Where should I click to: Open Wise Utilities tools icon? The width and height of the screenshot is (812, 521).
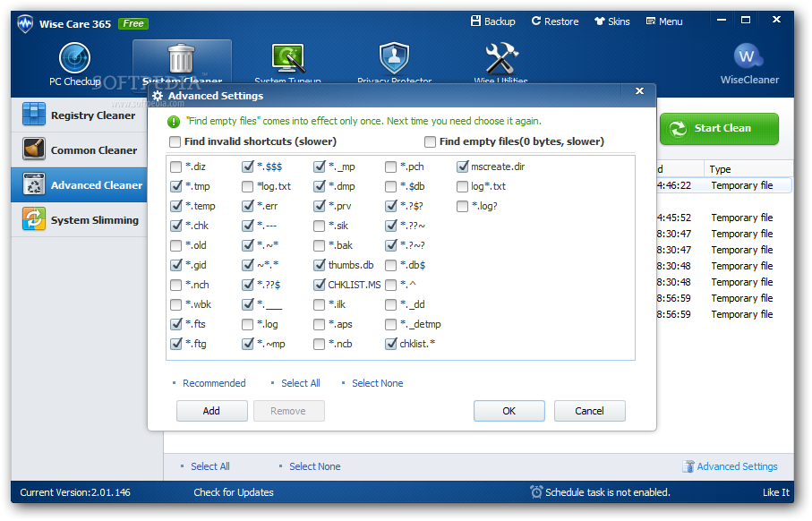[x=500, y=58]
